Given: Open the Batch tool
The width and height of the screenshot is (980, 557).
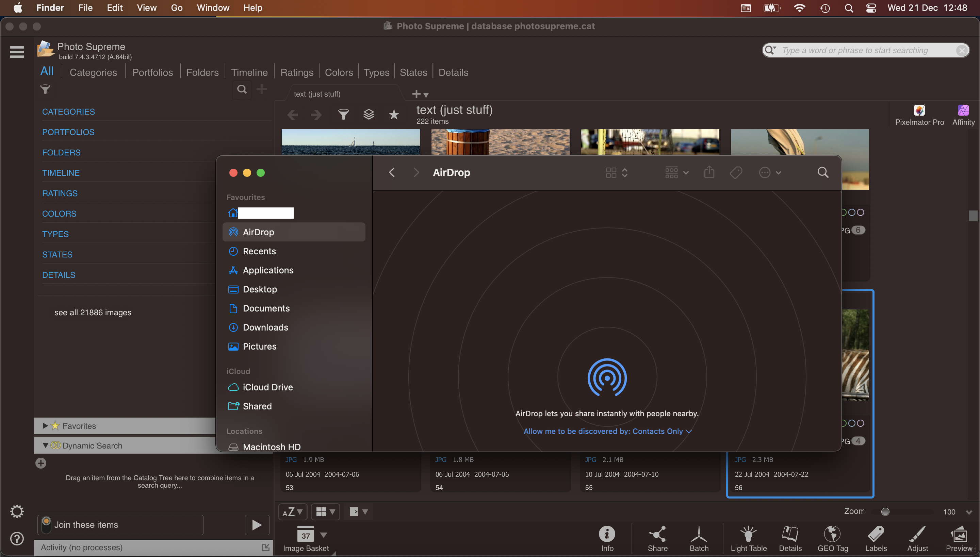Looking at the screenshot, I should pyautogui.click(x=699, y=539).
